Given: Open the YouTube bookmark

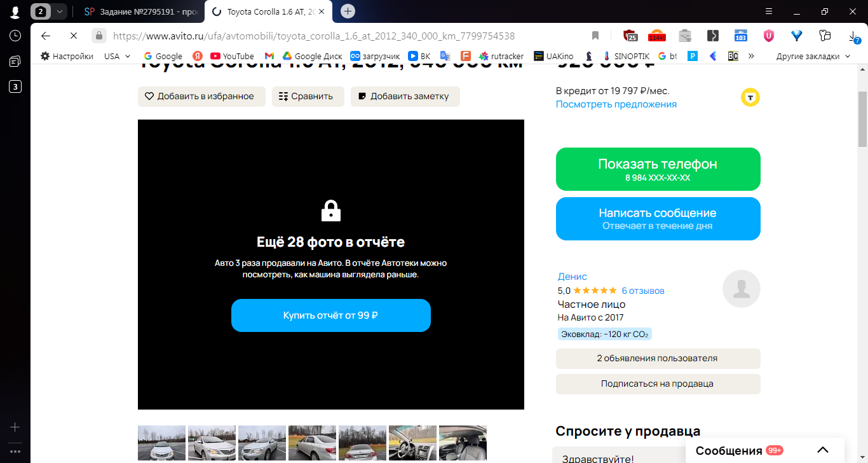Looking at the screenshot, I should [232, 56].
